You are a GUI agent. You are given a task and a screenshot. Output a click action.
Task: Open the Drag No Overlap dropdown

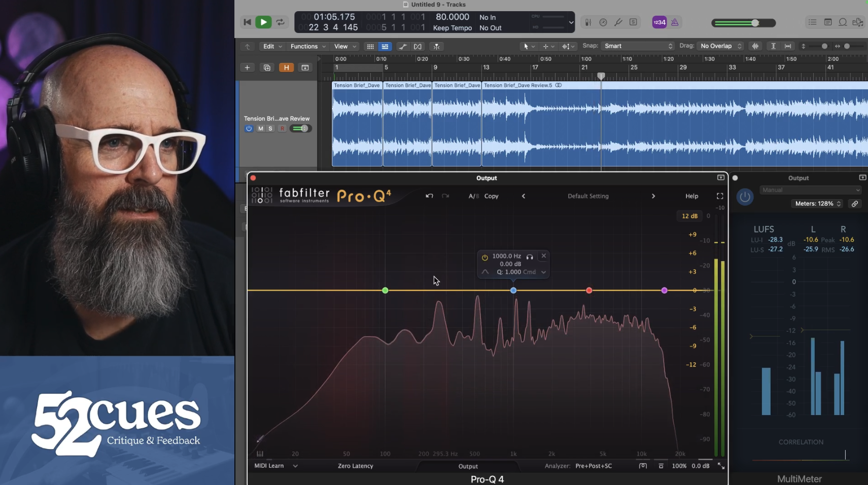[720, 46]
